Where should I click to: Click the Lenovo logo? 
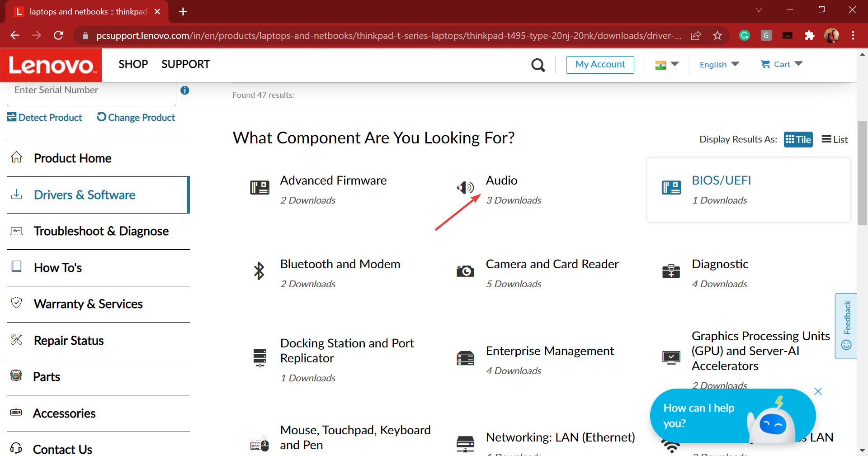[51, 65]
